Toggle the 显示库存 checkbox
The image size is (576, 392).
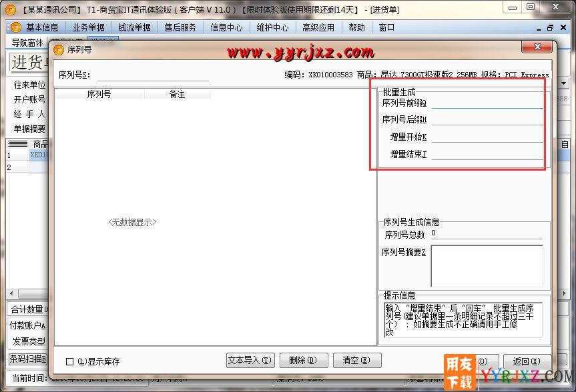tap(70, 361)
